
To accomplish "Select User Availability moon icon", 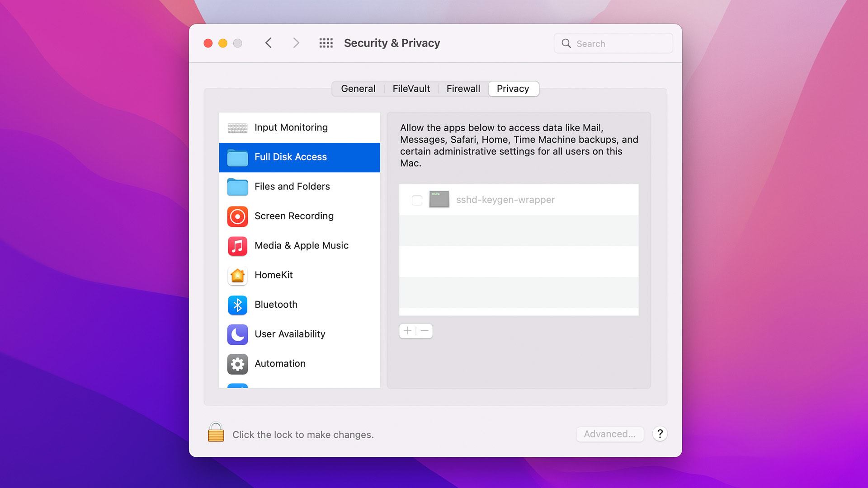I will (x=237, y=334).
